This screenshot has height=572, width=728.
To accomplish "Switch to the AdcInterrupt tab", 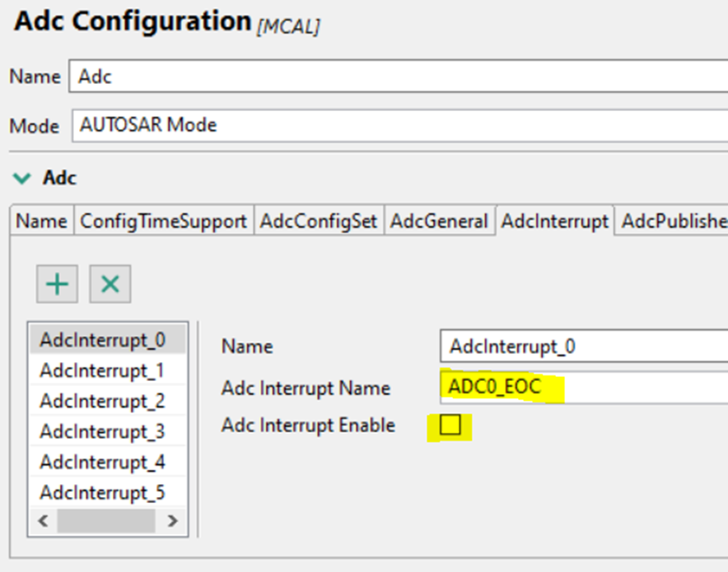I will click(554, 221).
